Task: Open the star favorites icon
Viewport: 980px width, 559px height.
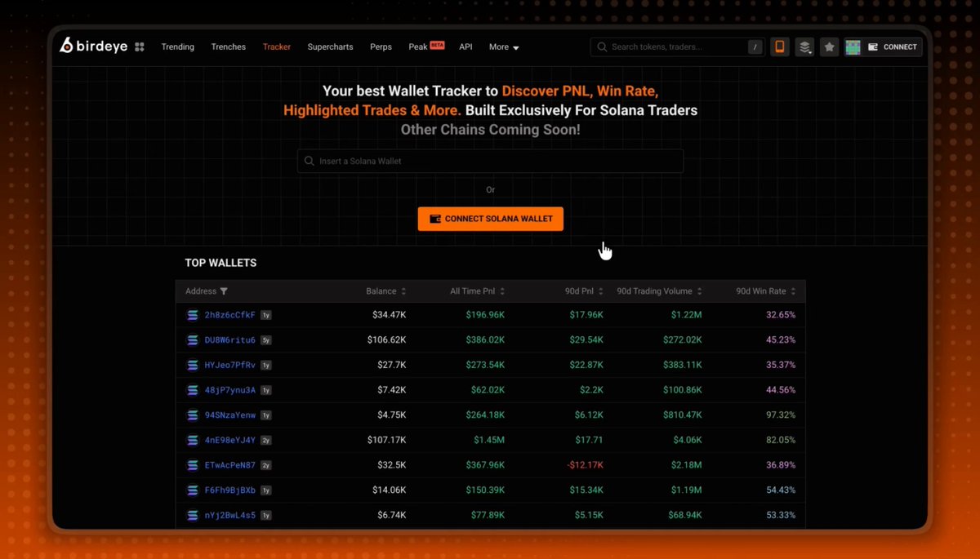Action: (x=830, y=47)
